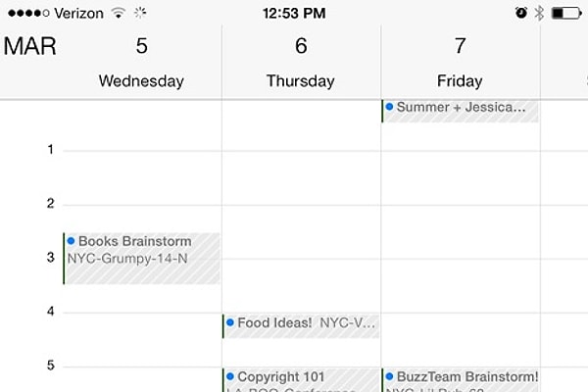Viewport: 588px width, 392px height.
Task: Tap the MAR month label
Action: point(29,46)
